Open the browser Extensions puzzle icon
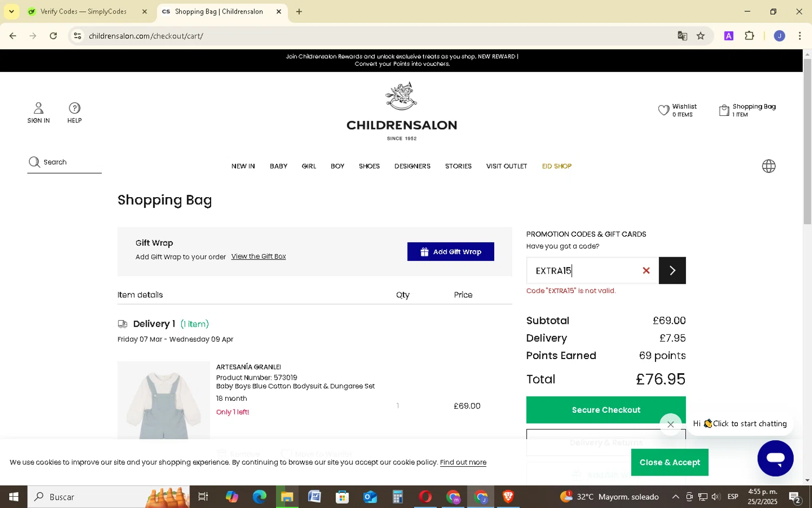812x508 pixels. pos(749,36)
